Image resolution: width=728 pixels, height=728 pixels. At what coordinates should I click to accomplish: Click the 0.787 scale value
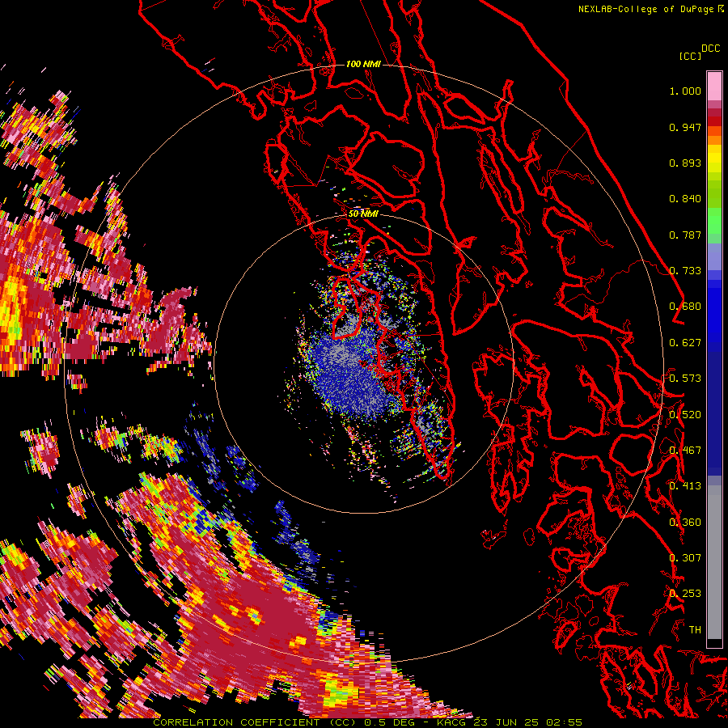[685, 235]
